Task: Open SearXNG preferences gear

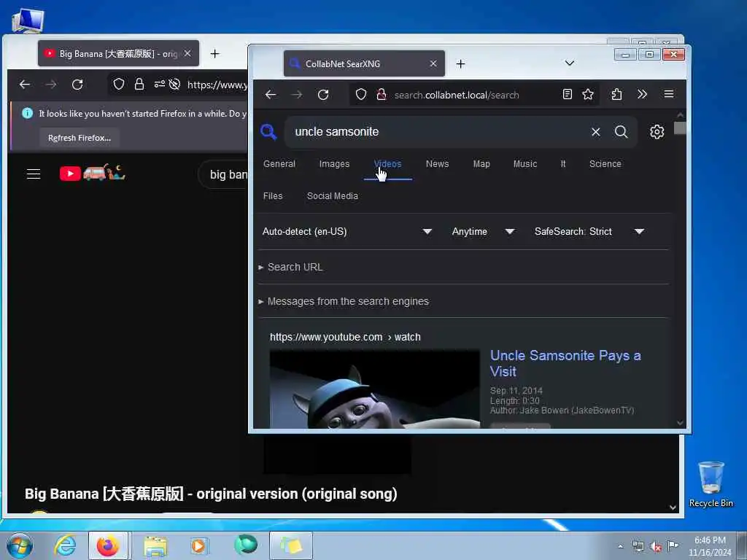Action: [x=657, y=131]
